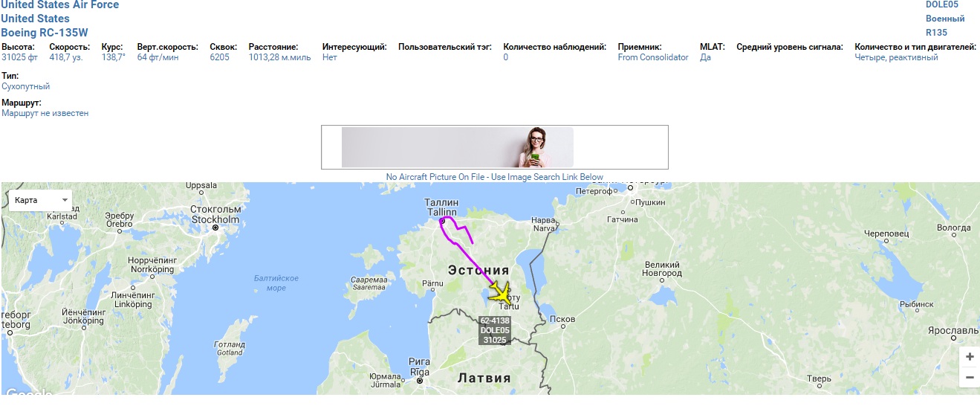Click Маршрут не известен text
980x409 pixels.
45,113
